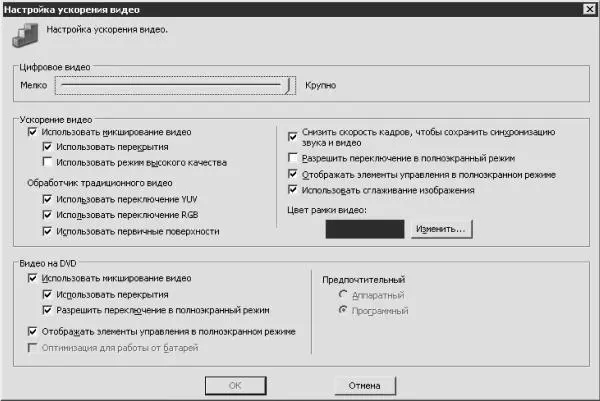Click the 'Отмена' button

[x=364, y=385]
